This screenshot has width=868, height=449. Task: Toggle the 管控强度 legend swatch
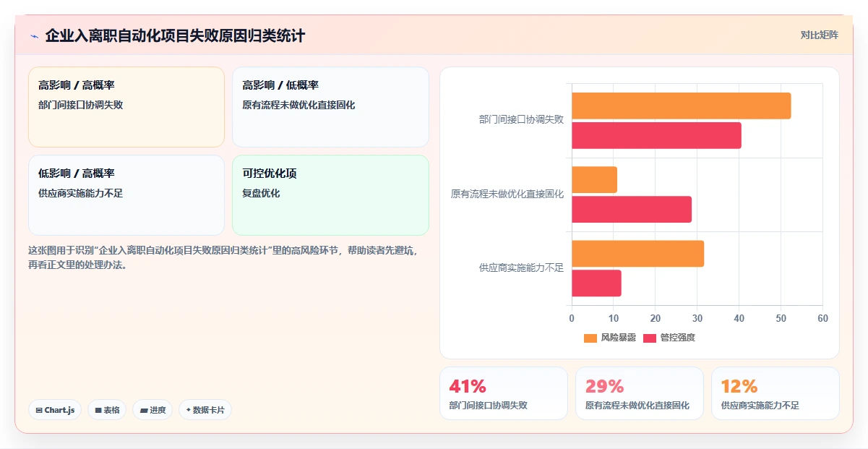tap(650, 338)
